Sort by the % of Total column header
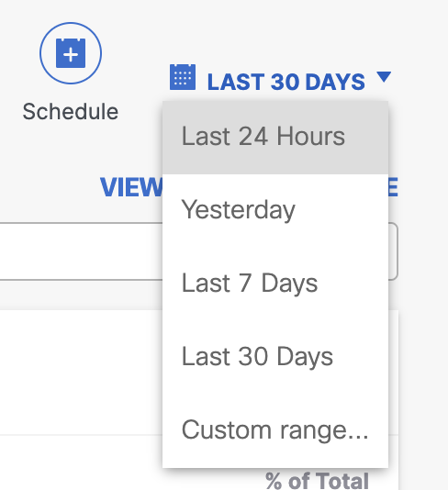The image size is (448, 490). click(x=317, y=480)
